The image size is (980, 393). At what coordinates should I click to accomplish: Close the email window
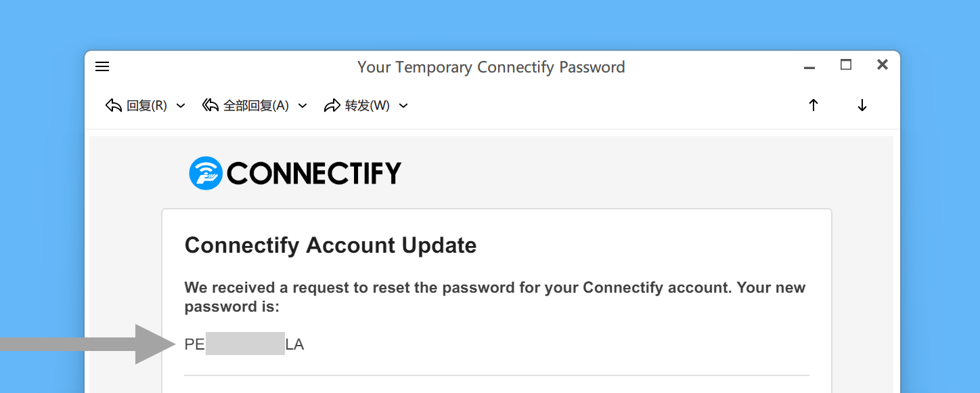click(883, 65)
